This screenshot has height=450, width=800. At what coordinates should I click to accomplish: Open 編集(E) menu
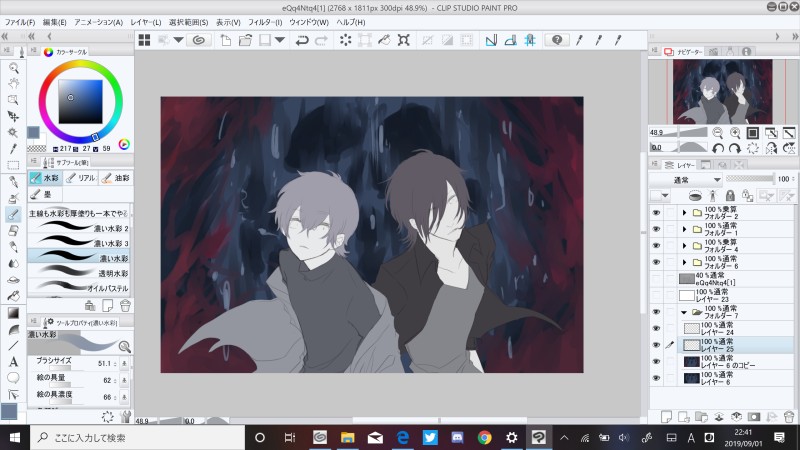pos(55,22)
